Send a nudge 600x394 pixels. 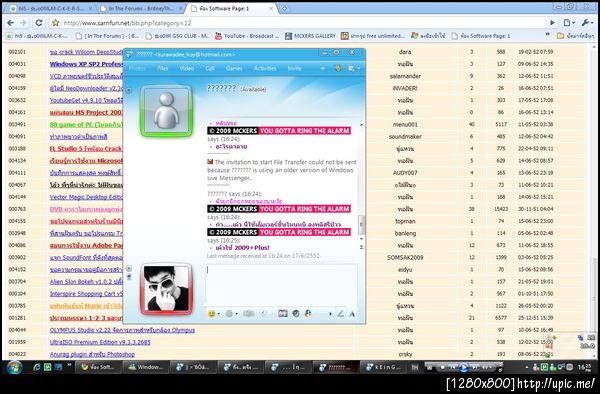[249, 314]
